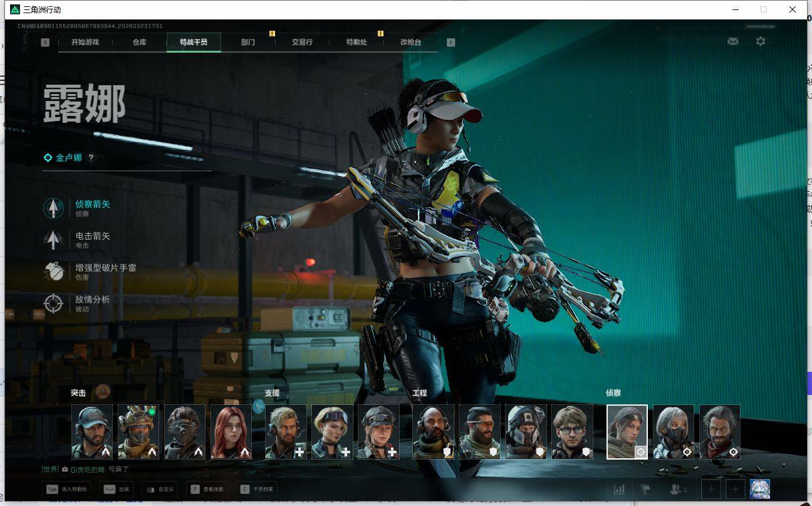812x506 pixels.
Task: Select the silver-haired masked recon operator portrait
Action: [x=674, y=432]
